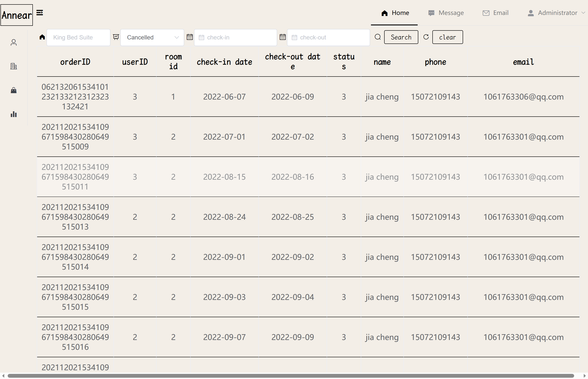Select order ID ending in 515011
This screenshot has width=588, height=379.
[75, 177]
